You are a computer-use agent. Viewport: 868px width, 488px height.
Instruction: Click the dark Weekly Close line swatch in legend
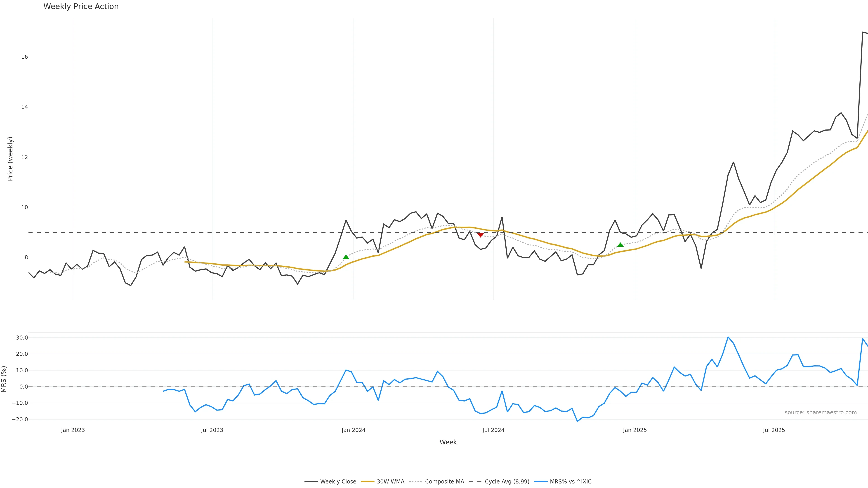tap(311, 482)
